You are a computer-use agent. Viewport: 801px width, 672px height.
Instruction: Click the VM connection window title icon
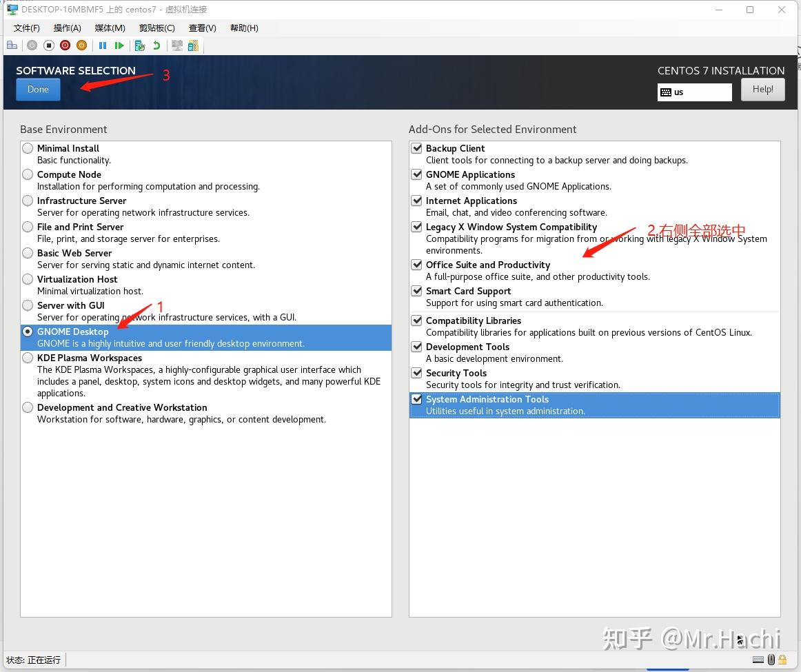12,9
